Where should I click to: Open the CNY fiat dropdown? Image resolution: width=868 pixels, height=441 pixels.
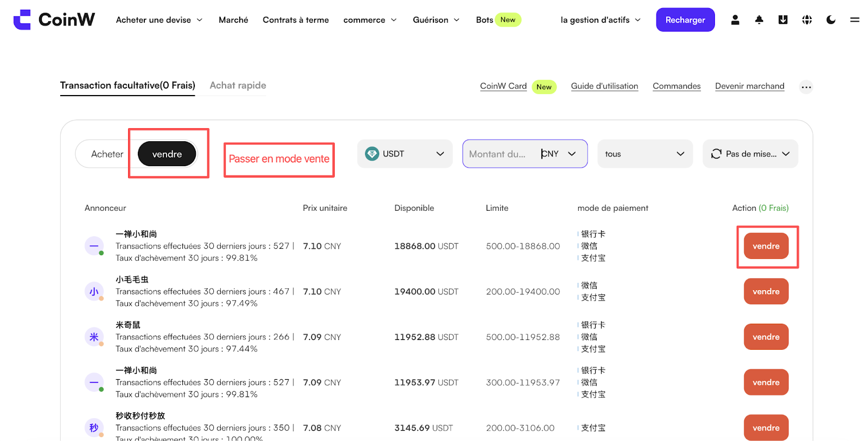[559, 154]
